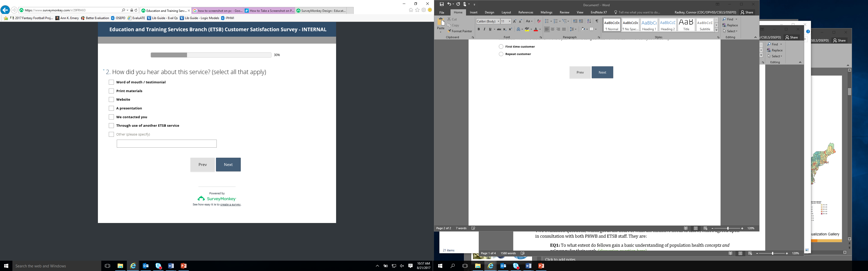Clear all formatting in Word ribbon

(539, 21)
